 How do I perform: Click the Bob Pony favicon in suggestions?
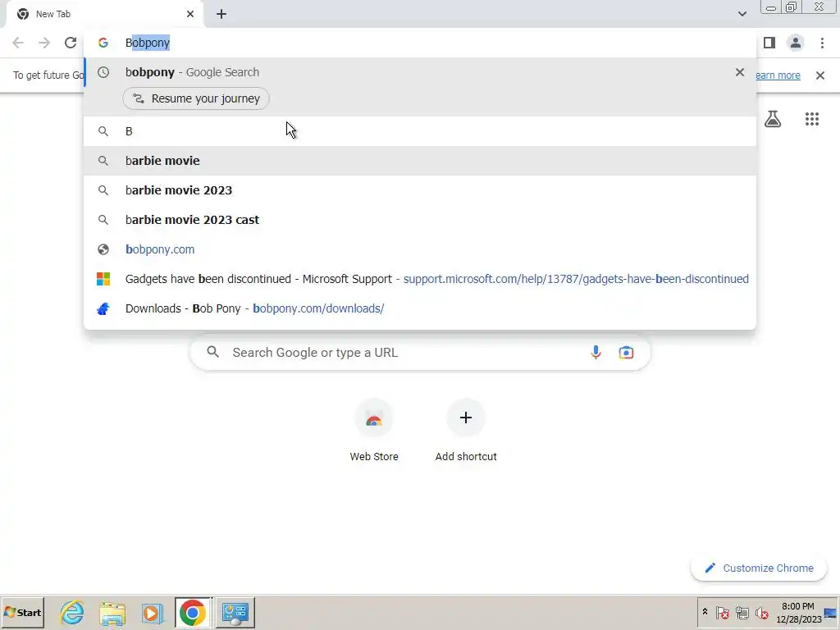point(103,308)
